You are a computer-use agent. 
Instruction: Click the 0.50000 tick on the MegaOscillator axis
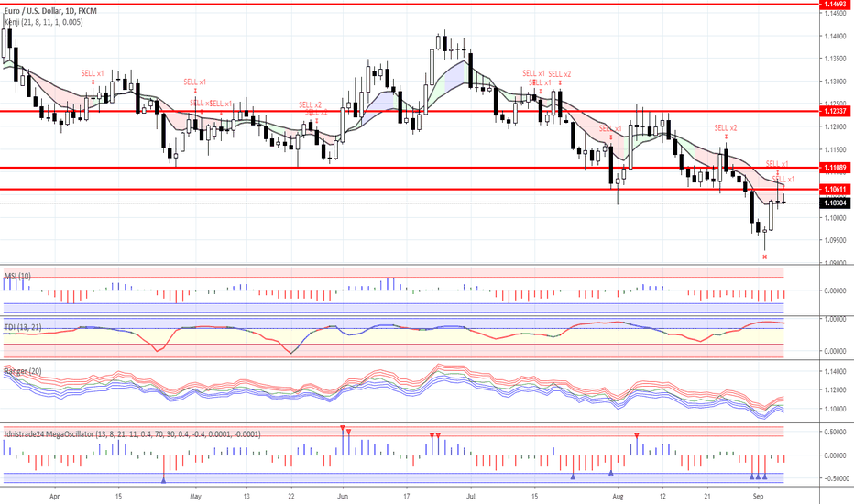point(836,432)
